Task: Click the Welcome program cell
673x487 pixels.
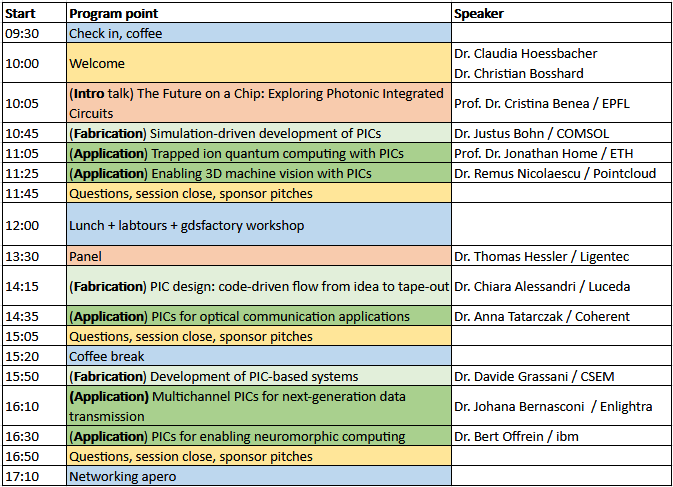Action: pyautogui.click(x=259, y=63)
